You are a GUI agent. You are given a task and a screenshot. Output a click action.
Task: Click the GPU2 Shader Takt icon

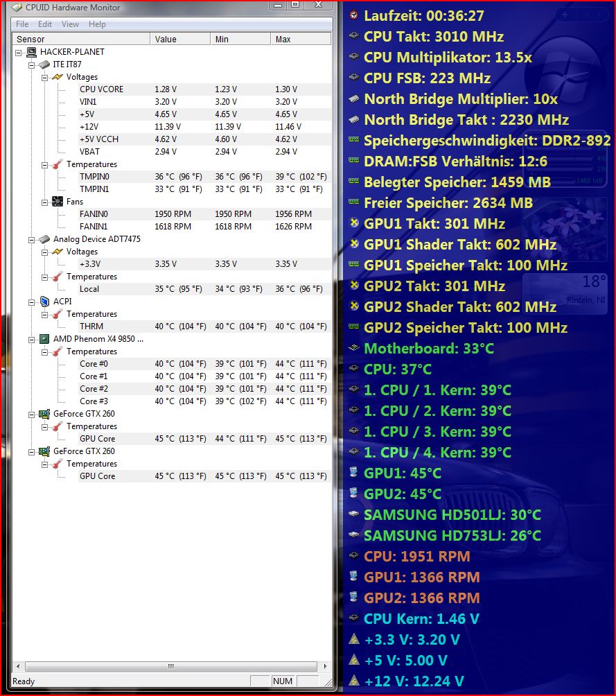click(353, 306)
